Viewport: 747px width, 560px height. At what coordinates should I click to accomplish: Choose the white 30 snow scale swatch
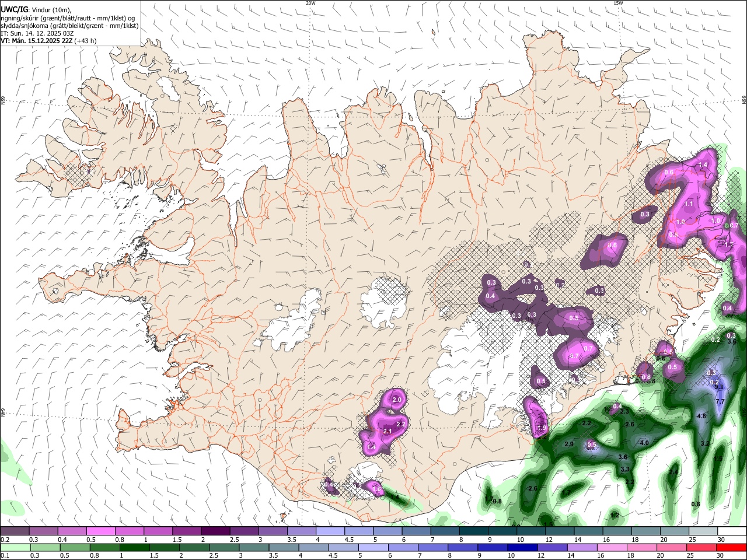732,531
